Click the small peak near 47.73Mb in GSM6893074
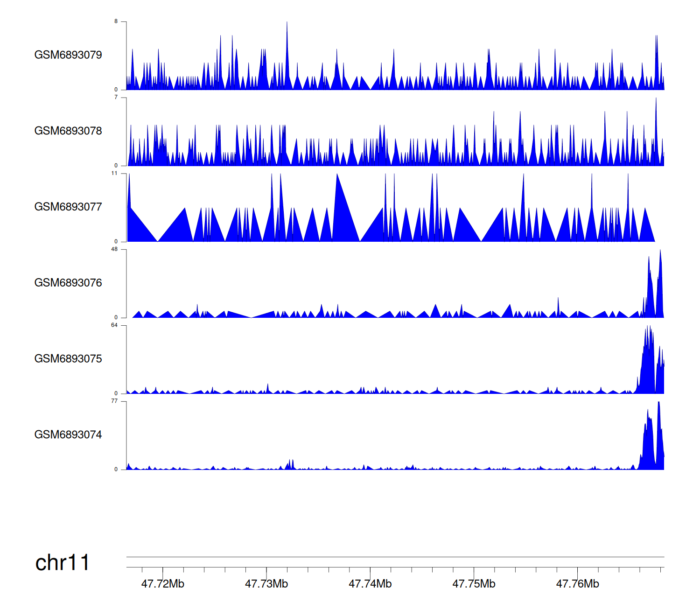 pos(290,465)
